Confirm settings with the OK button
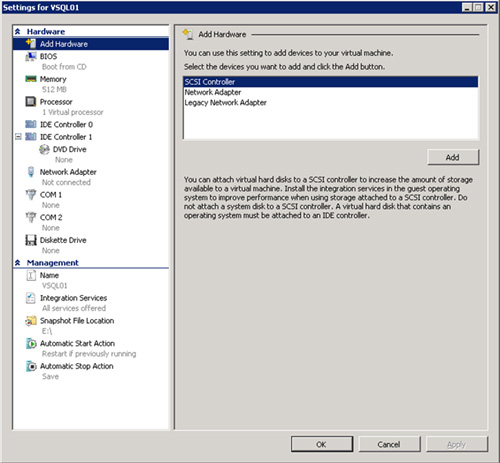500x463 pixels. [321, 444]
